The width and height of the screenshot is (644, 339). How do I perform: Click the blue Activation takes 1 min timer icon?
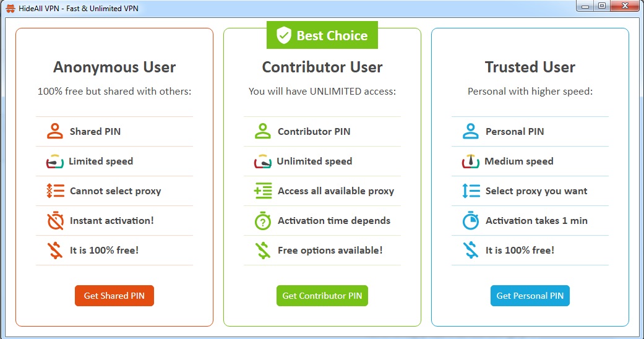(471, 221)
